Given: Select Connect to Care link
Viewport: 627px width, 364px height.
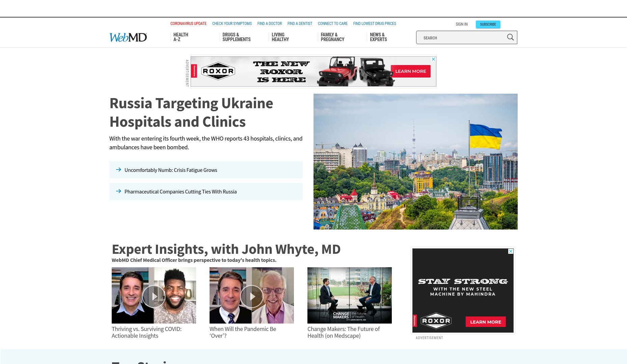Looking at the screenshot, I should tap(332, 24).
